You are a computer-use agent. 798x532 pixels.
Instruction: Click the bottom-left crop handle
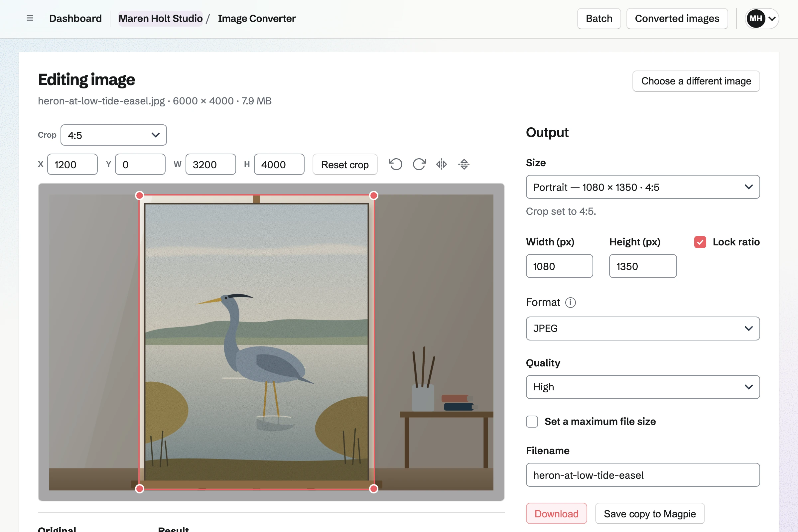(x=139, y=489)
